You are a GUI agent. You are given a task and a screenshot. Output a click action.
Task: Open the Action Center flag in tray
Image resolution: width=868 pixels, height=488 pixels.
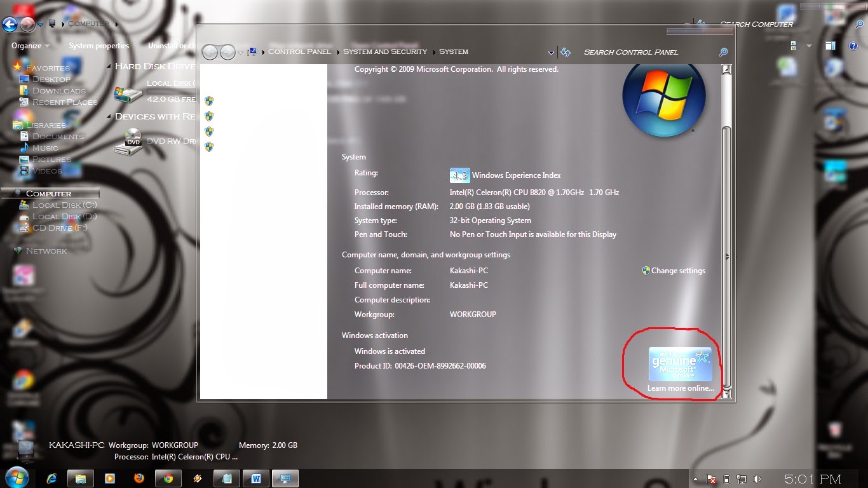pos(712,479)
